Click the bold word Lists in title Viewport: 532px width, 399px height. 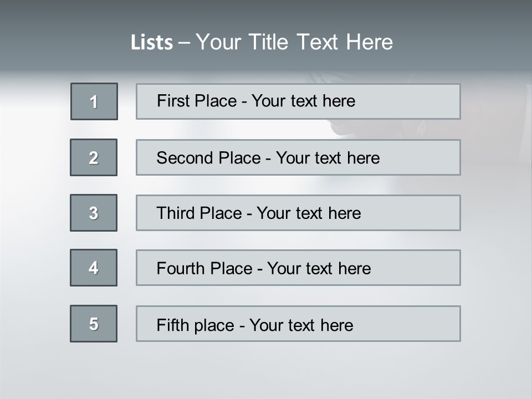pos(152,43)
